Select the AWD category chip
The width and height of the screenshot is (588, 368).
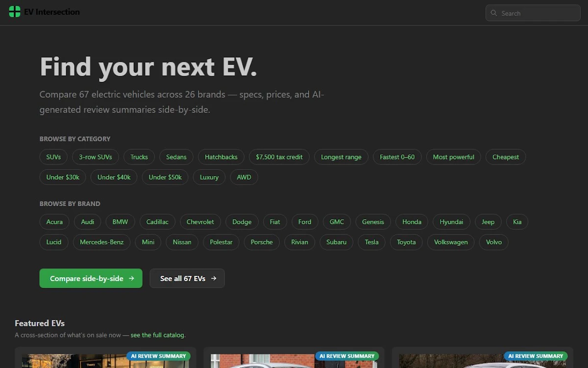[x=244, y=177]
